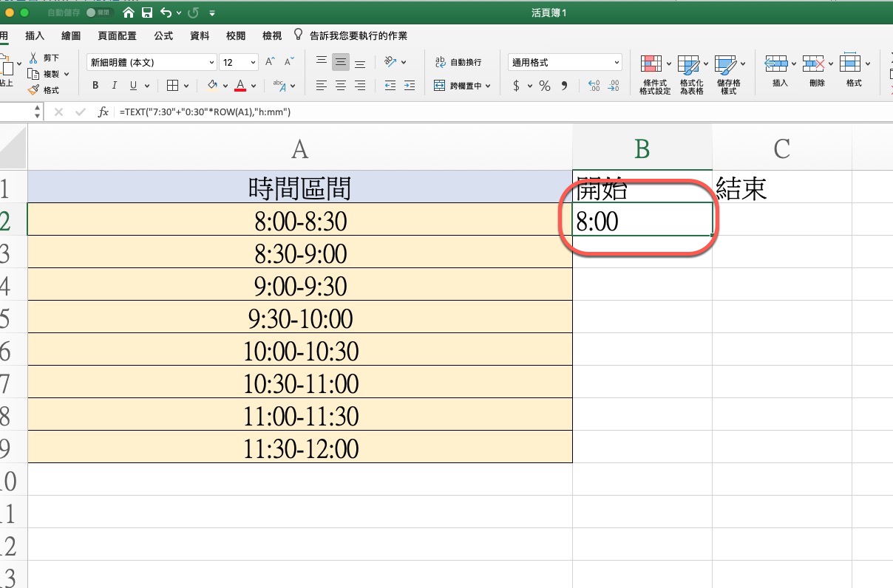Viewport: 893px width, 588px height.
Task: Toggle Bold formatting
Action: click(95, 86)
